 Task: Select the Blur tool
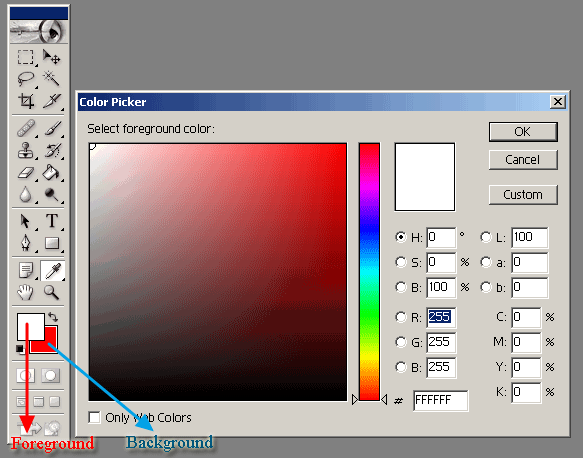[x=25, y=194]
